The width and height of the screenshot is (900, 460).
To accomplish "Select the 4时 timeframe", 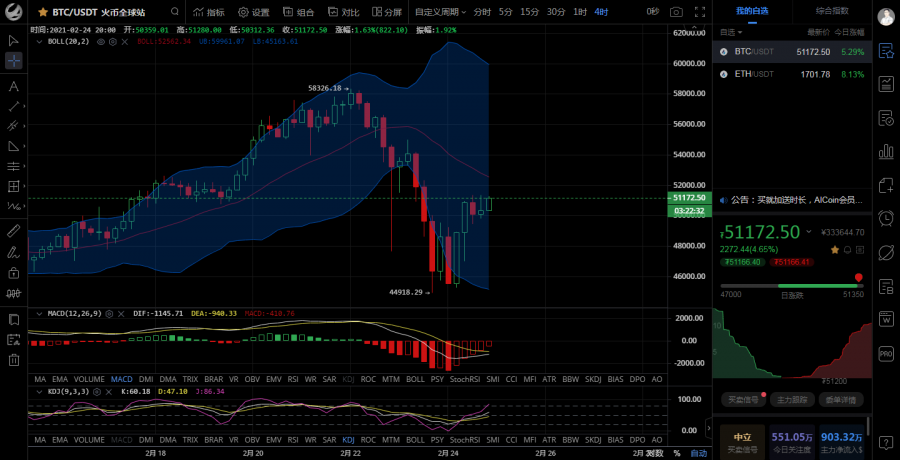I will tap(601, 12).
